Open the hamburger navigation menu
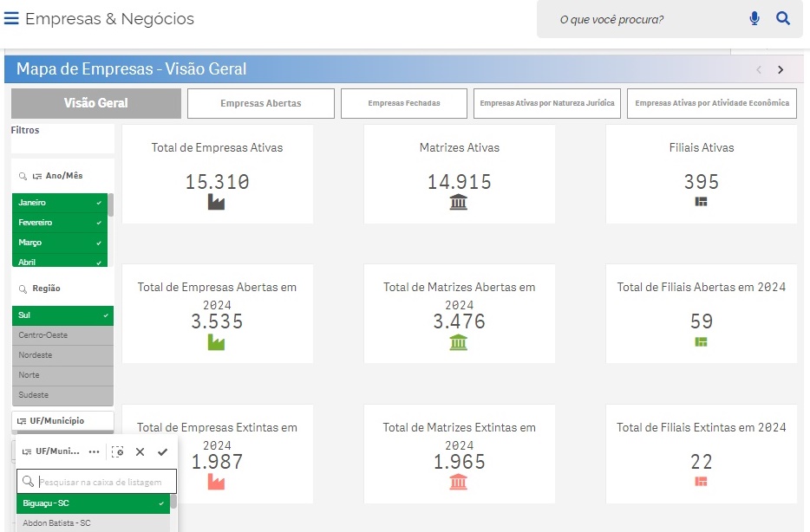 [x=12, y=19]
